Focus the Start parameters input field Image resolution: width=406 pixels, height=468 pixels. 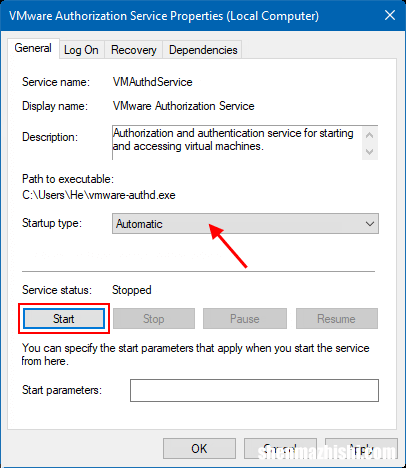click(254, 390)
